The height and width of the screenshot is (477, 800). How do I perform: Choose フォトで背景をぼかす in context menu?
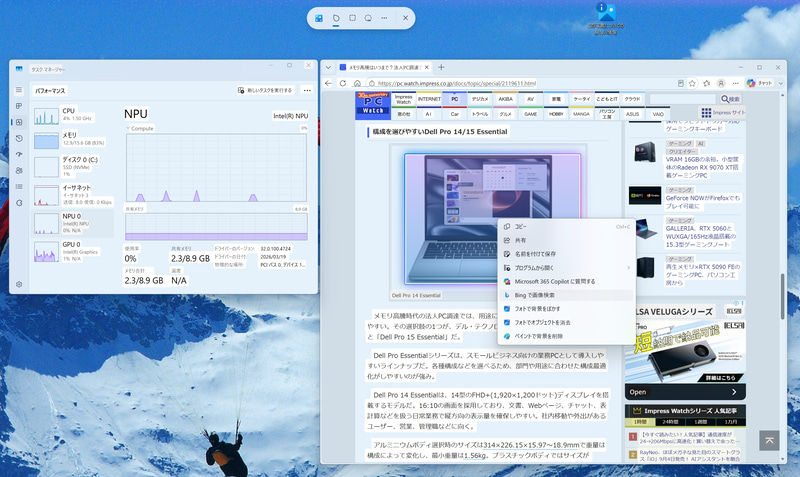tap(566, 309)
